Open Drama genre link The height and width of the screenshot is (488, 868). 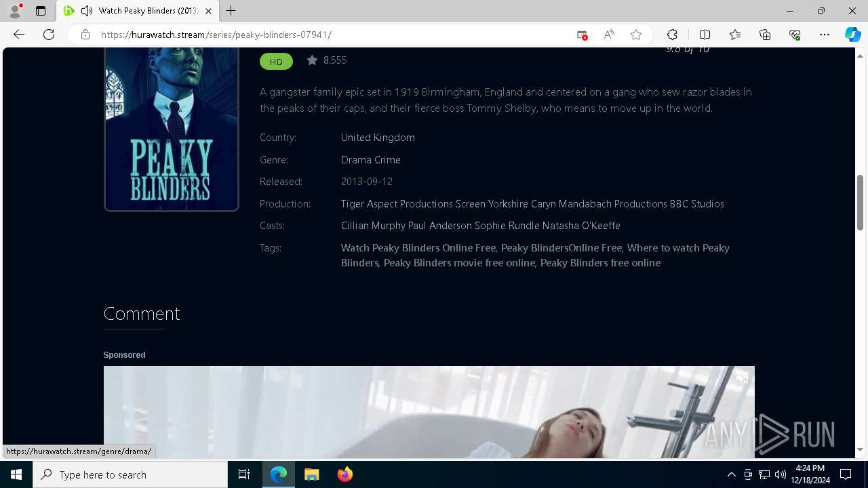click(x=356, y=160)
